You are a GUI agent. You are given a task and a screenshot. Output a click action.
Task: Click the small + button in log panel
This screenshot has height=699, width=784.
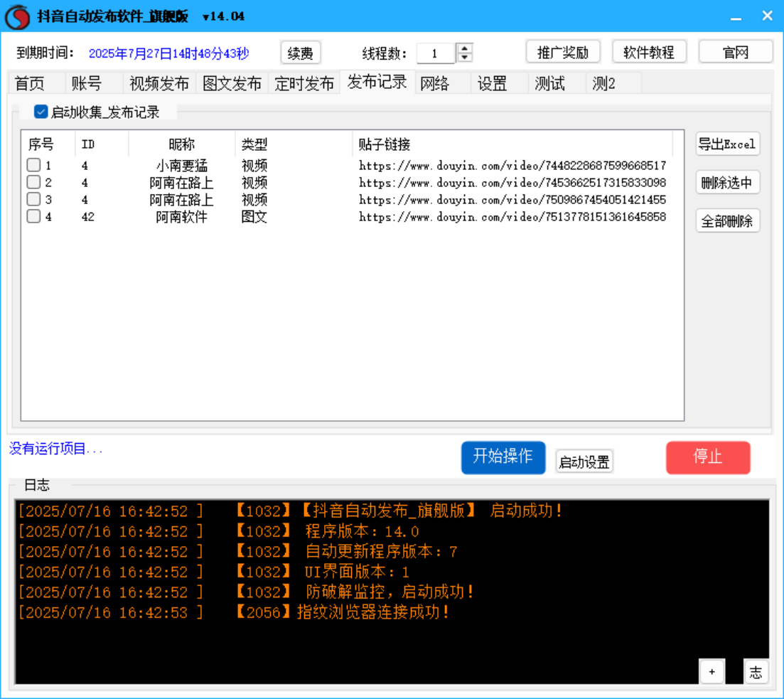[x=711, y=672]
